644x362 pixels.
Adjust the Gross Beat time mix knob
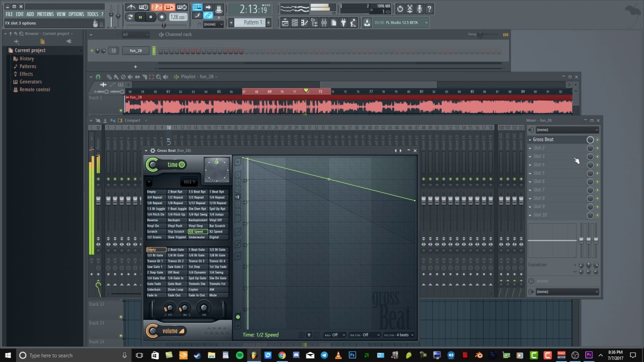click(x=152, y=164)
